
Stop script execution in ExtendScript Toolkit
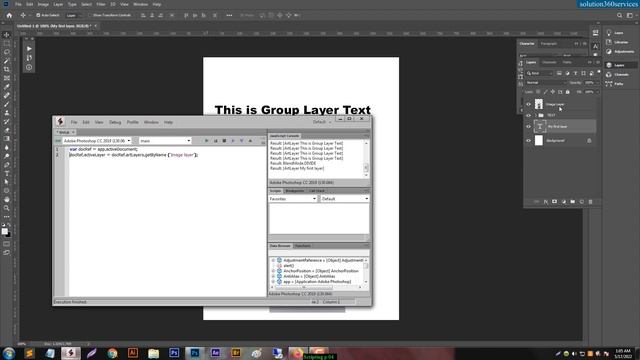click(x=224, y=141)
